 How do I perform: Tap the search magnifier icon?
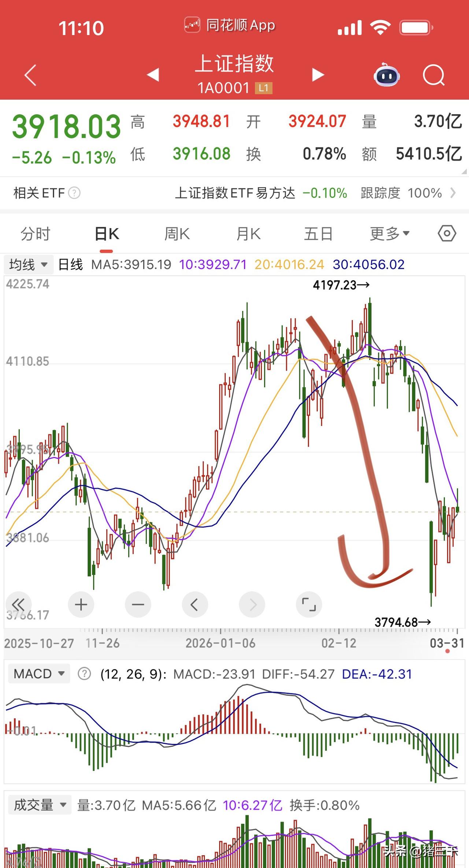point(433,74)
